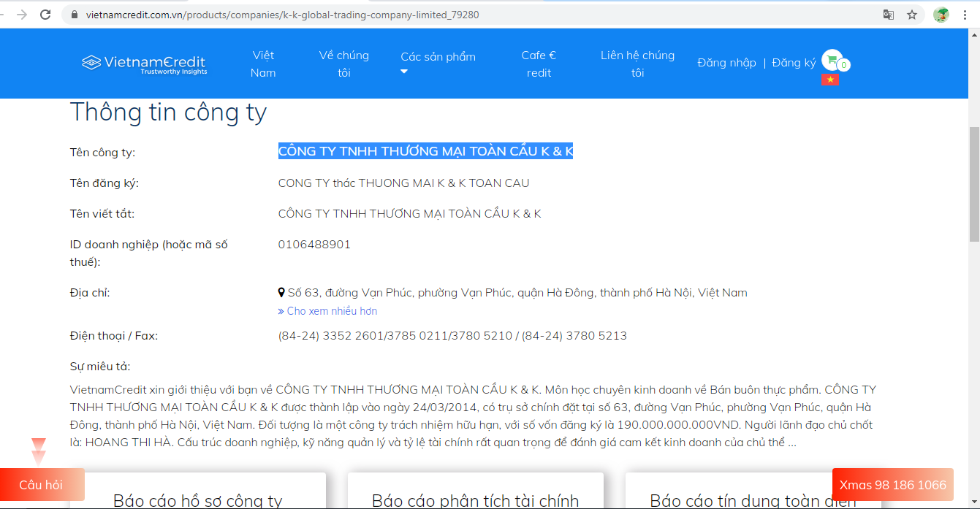Click the highlighted company name CÔNG TY TNHH THƯƠNG MẠI TOÀN CẦU K & K
The image size is (980, 509).
(425, 151)
